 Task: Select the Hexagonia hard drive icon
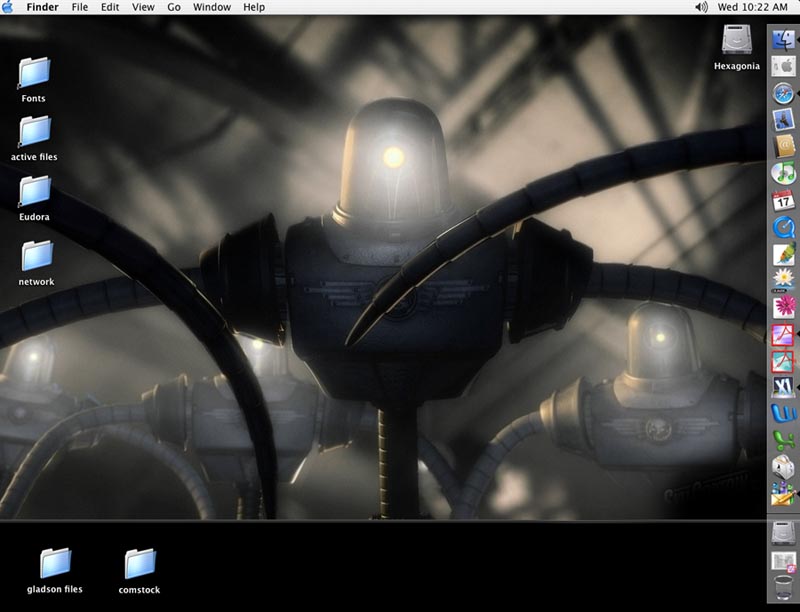[x=737, y=41]
